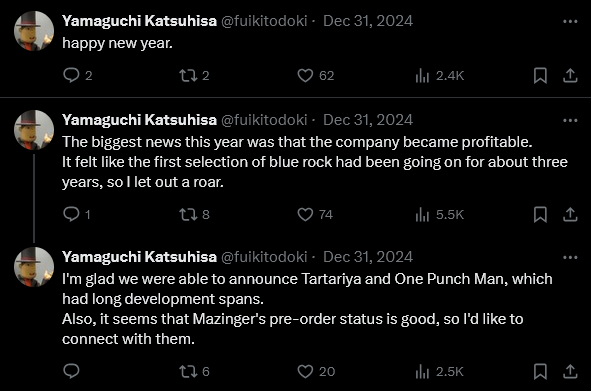This screenshot has width=591, height=391.
Task: Repost the company became profitable tweet
Action: coord(194,214)
